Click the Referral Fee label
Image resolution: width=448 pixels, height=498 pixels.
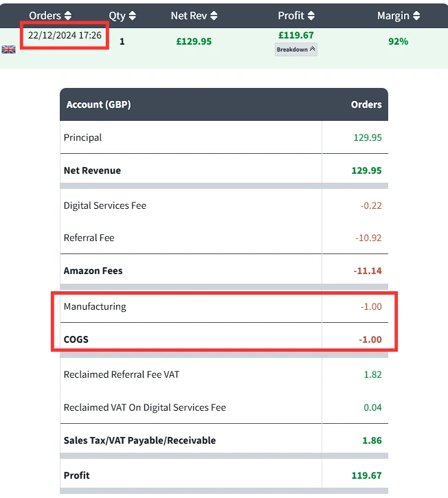click(x=89, y=238)
